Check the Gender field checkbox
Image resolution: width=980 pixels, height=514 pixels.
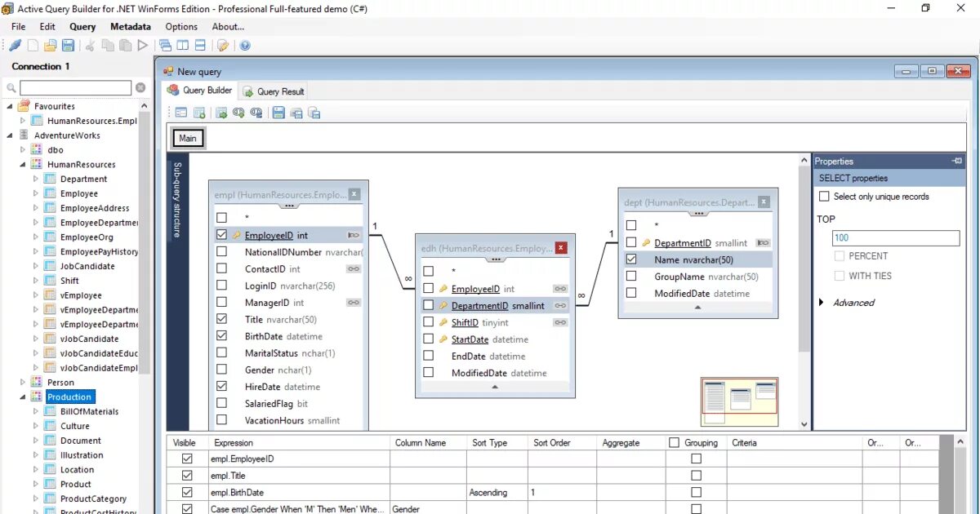click(222, 370)
